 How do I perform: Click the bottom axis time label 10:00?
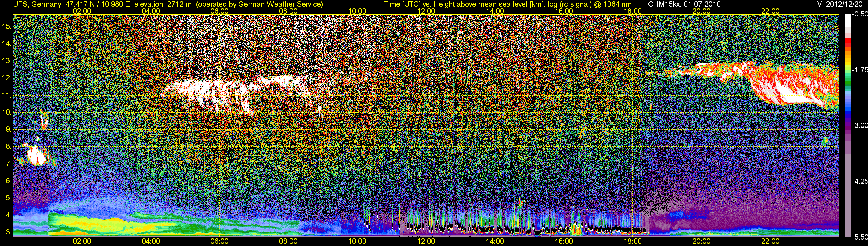[x=357, y=241]
